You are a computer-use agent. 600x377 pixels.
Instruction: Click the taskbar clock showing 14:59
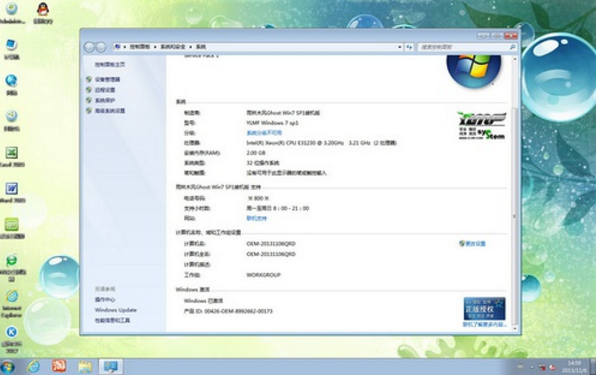point(573,367)
